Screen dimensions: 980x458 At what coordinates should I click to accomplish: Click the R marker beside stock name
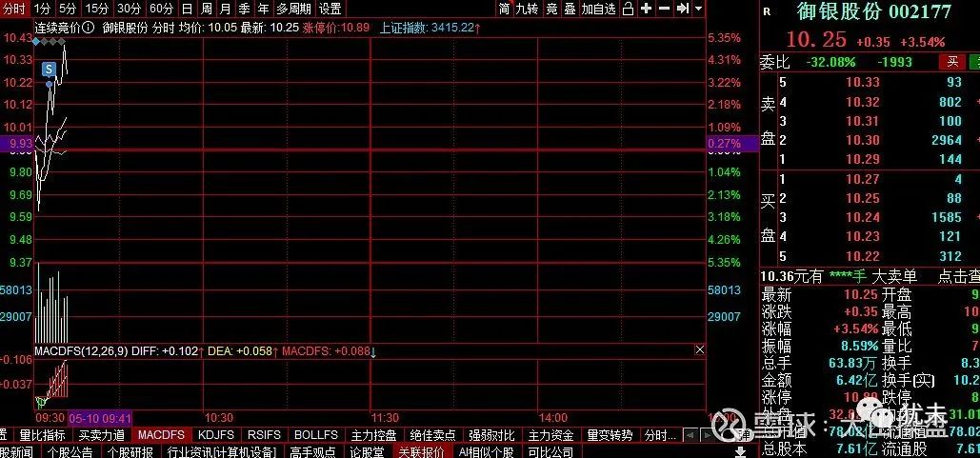pos(767,11)
